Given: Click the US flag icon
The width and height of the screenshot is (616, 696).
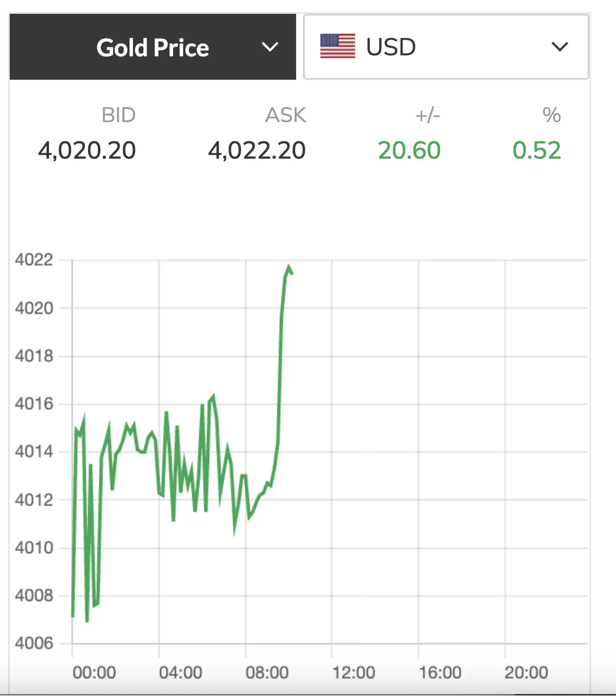Looking at the screenshot, I should (x=338, y=46).
